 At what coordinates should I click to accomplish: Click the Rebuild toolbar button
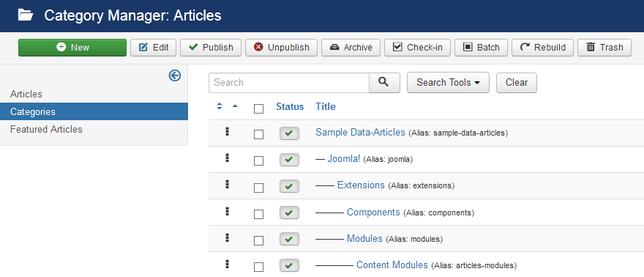[542, 48]
